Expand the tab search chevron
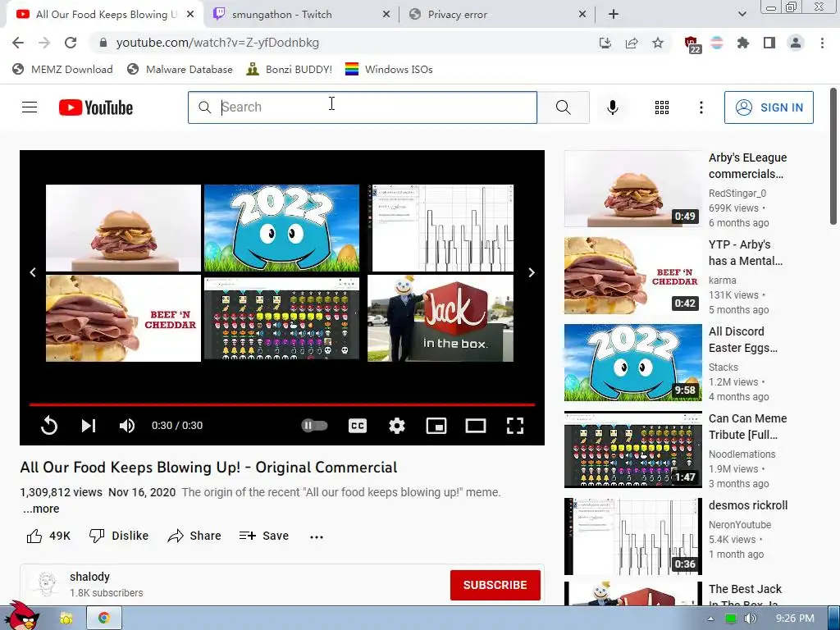 pos(742,15)
